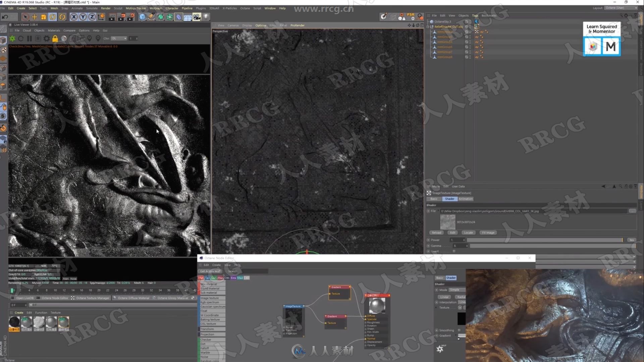Select the Rotate tool

[x=53, y=17]
